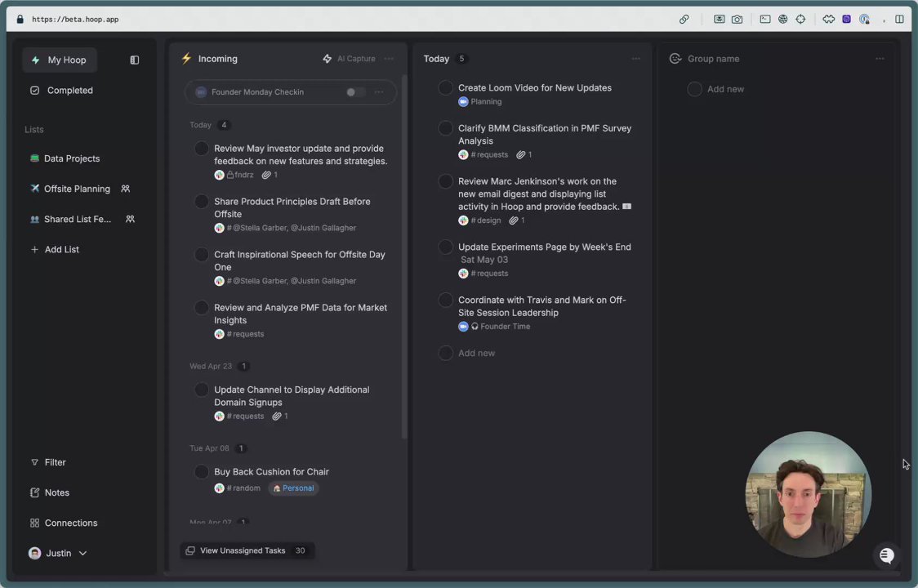Click Add List in the sidebar
918x588 pixels.
(61, 249)
